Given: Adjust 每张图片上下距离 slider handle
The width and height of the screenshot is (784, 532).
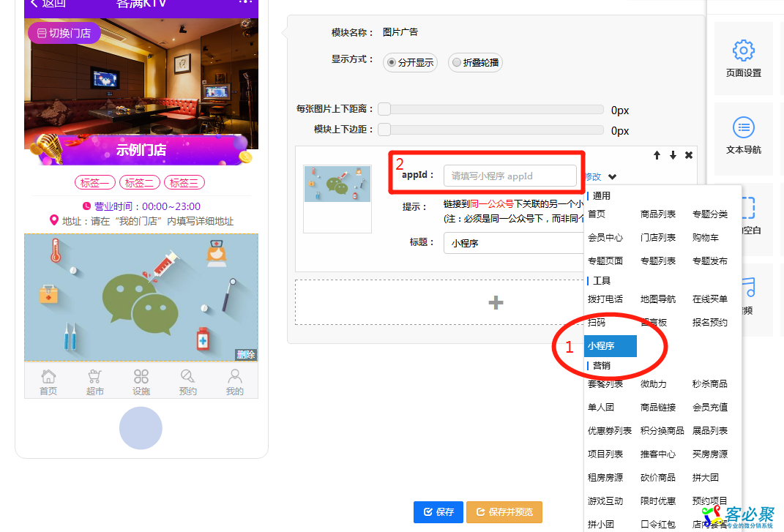Looking at the screenshot, I should pyautogui.click(x=384, y=110).
